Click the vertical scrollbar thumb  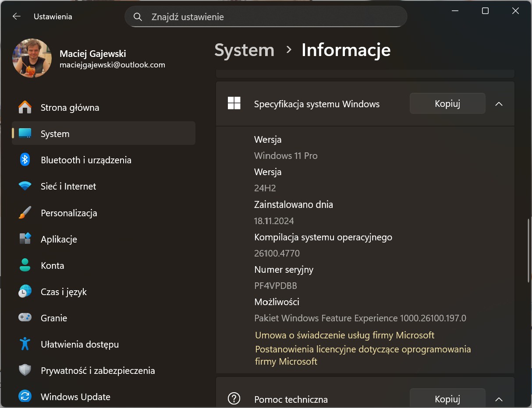[528, 250]
